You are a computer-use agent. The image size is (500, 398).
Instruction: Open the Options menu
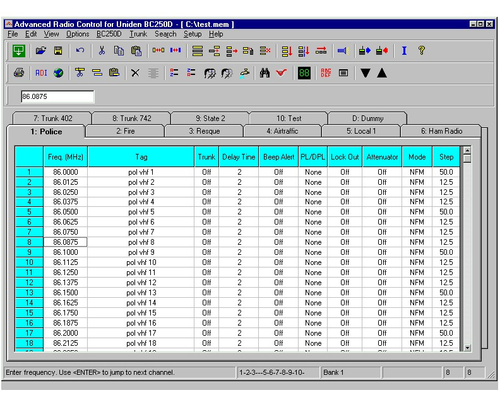pos(78,34)
